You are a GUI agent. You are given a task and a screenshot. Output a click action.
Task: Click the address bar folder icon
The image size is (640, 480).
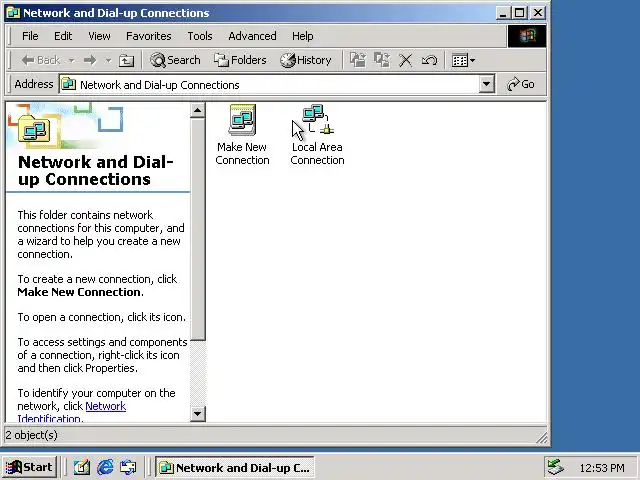click(x=69, y=84)
